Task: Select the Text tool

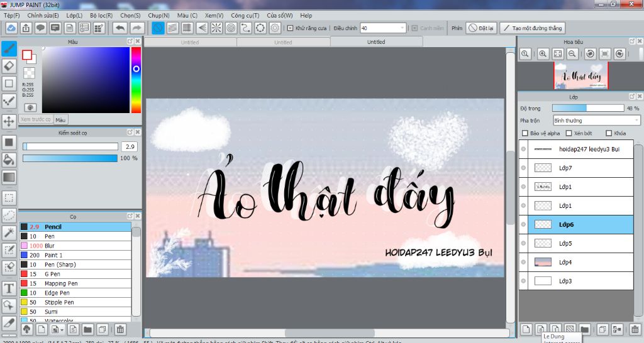Action: pos(9,288)
